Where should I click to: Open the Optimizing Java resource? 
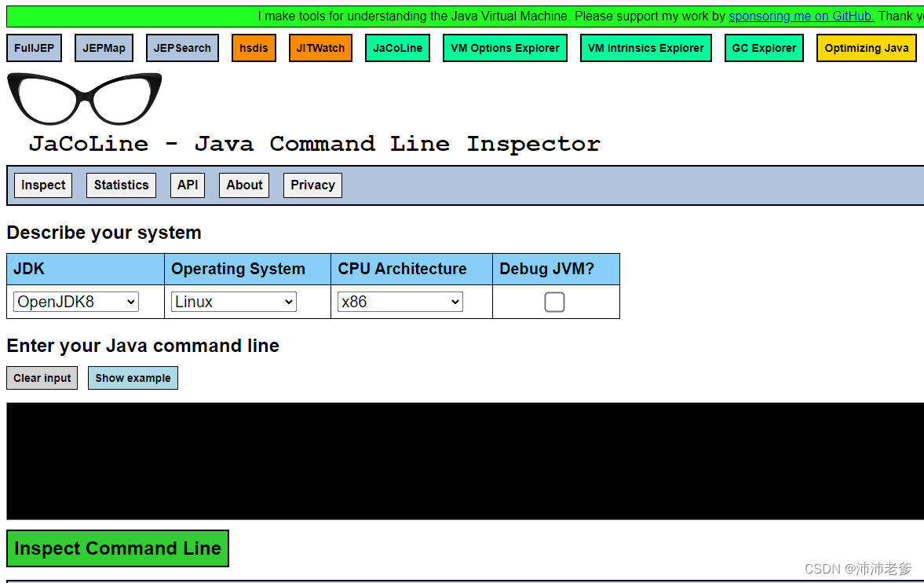point(866,48)
